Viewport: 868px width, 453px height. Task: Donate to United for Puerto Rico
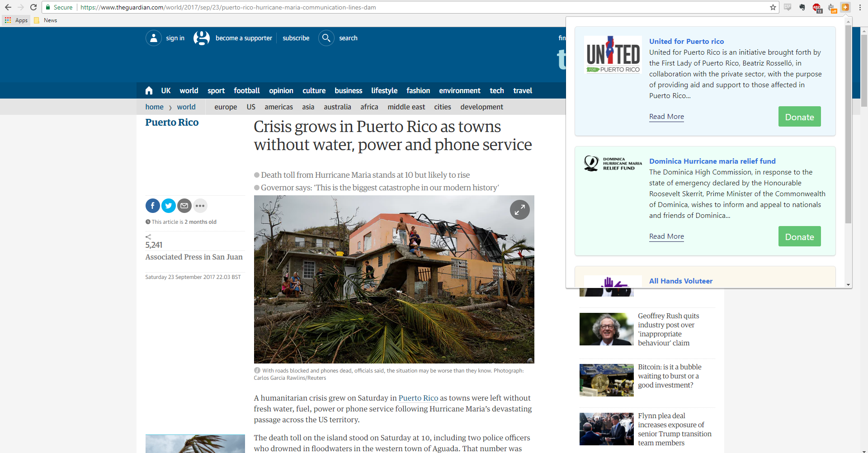coord(799,117)
